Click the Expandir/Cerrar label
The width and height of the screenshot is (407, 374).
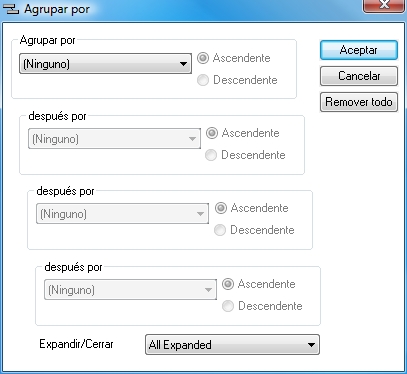pyautogui.click(x=76, y=344)
